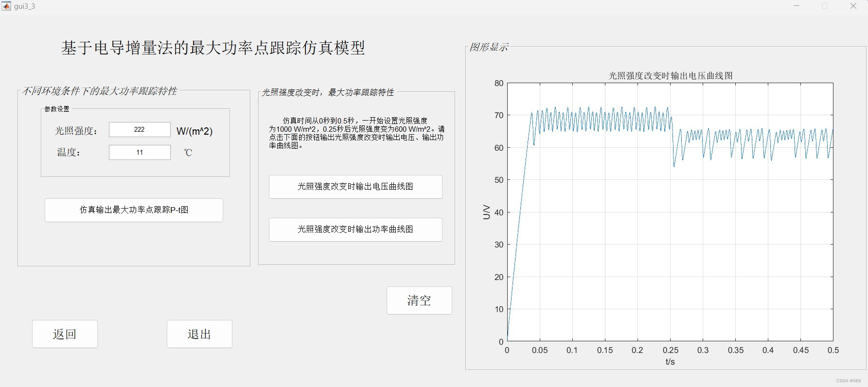Click the 0.25 tick label on x-axis

(671, 350)
